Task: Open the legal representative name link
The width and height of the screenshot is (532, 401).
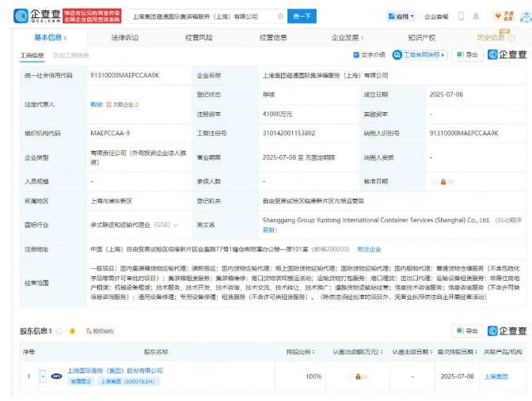Action: (97, 104)
